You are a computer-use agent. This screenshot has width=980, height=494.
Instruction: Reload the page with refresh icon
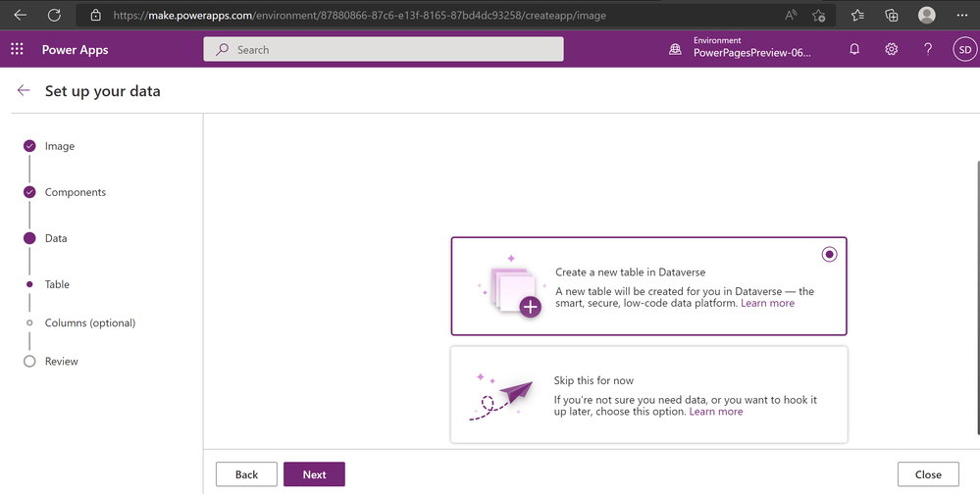pos(54,15)
